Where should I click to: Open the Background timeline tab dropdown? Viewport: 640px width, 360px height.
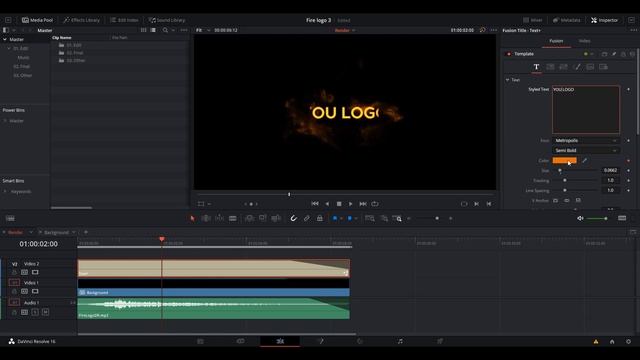click(x=73, y=232)
